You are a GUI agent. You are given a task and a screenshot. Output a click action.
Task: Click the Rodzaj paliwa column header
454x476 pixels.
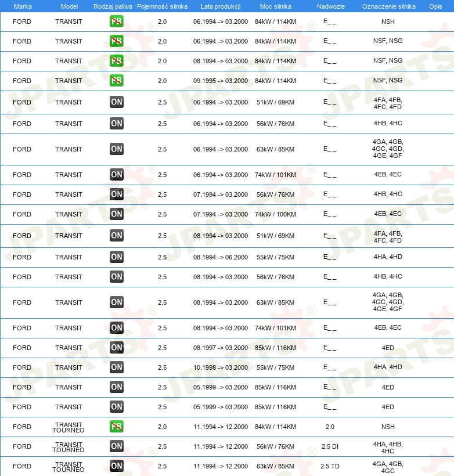(113, 6)
